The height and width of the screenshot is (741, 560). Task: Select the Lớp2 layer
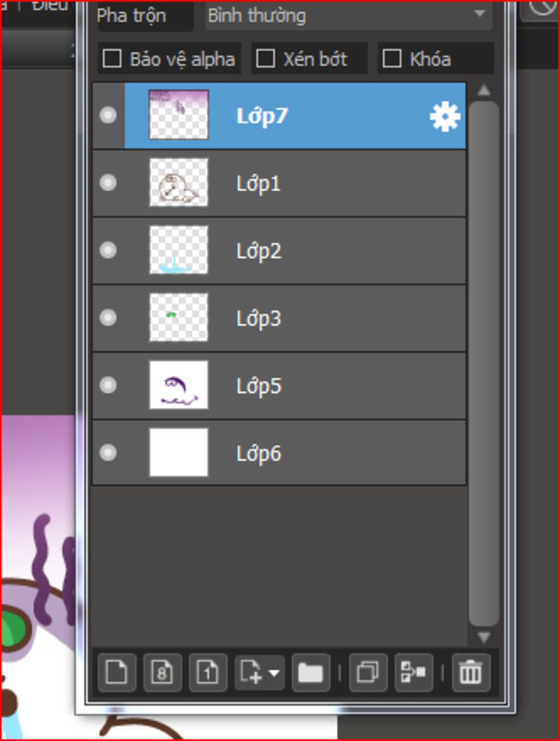(279, 251)
